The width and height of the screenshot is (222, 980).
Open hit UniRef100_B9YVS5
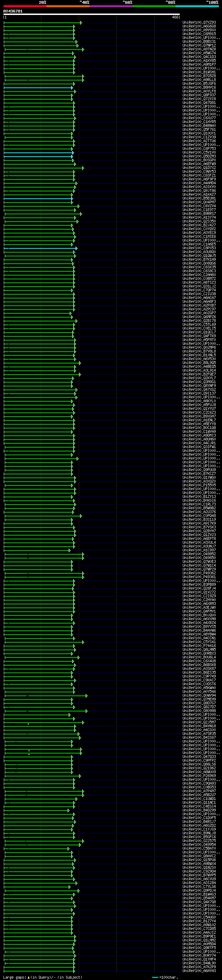point(199,626)
